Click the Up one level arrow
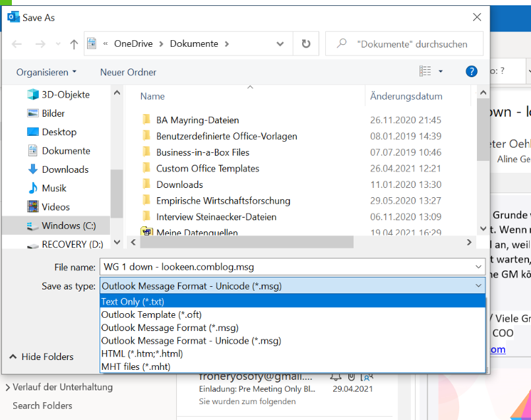Image resolution: width=531 pixels, height=420 pixels. [x=74, y=44]
